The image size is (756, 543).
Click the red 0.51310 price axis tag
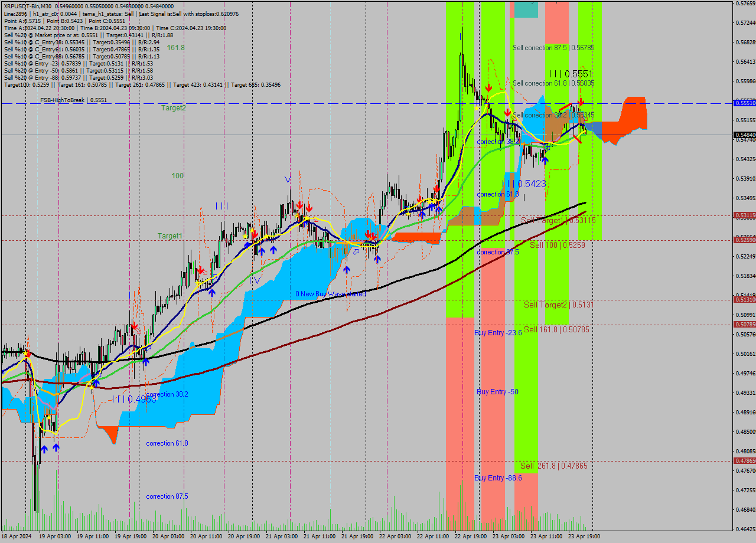tap(745, 300)
